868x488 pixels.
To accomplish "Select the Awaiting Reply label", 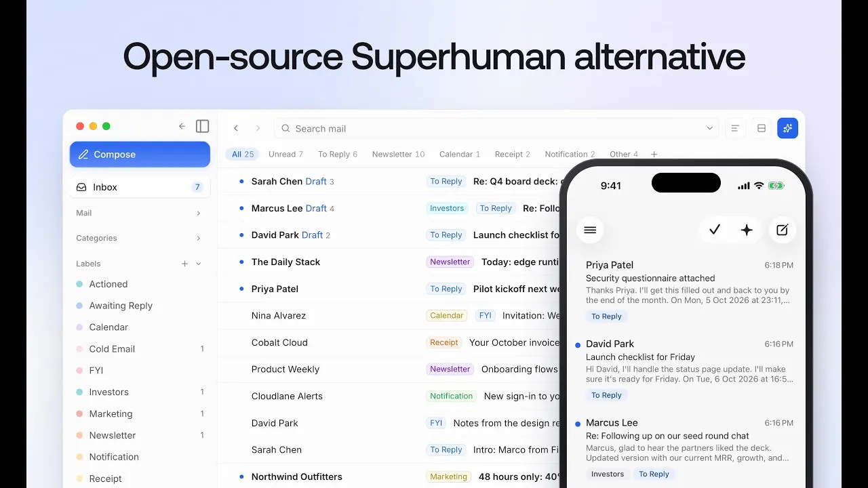I will 140,306.
